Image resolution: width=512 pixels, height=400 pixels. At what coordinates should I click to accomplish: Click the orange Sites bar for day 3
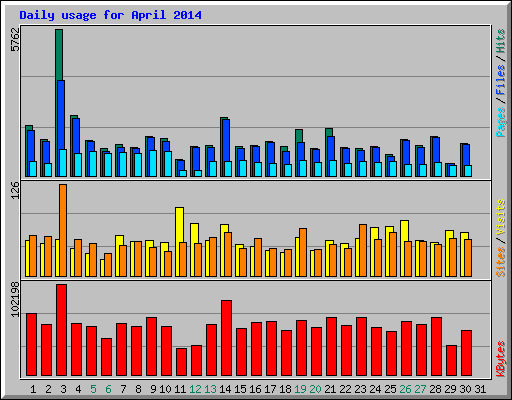click(63, 230)
